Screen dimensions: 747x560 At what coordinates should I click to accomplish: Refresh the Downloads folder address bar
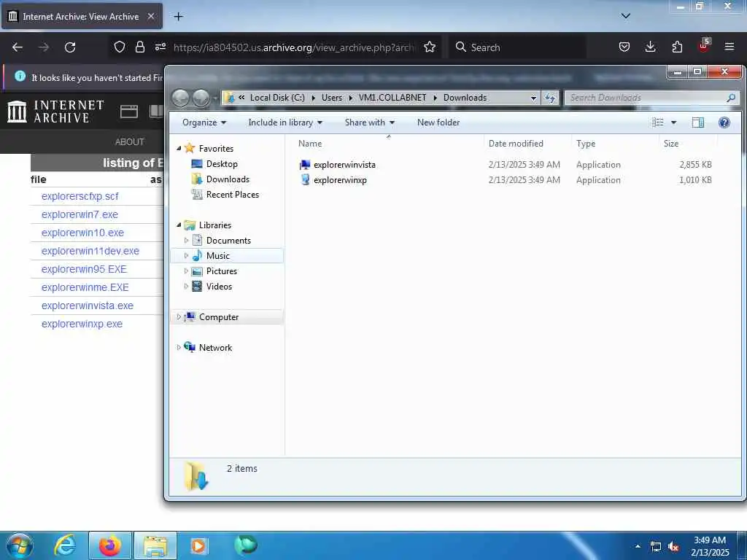550,98
